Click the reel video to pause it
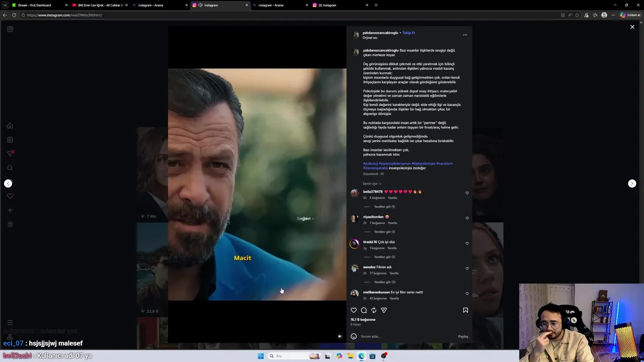The height and width of the screenshot is (362, 644). [x=257, y=185]
